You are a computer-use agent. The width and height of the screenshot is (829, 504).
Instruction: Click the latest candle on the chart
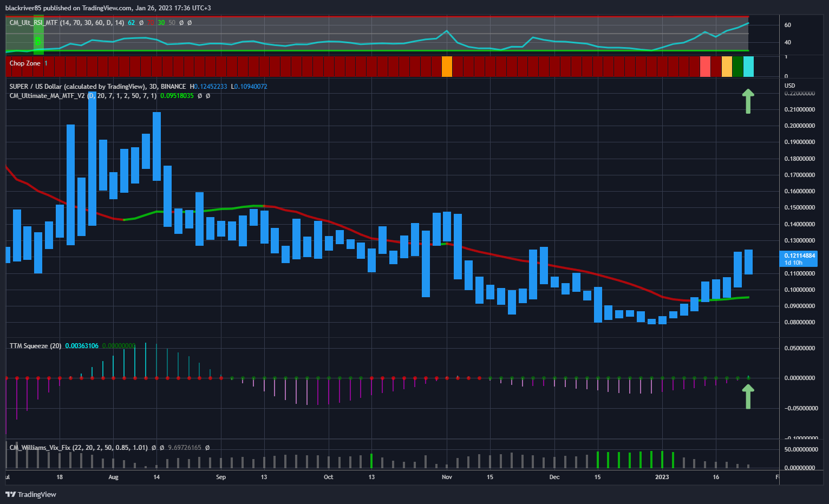748,262
